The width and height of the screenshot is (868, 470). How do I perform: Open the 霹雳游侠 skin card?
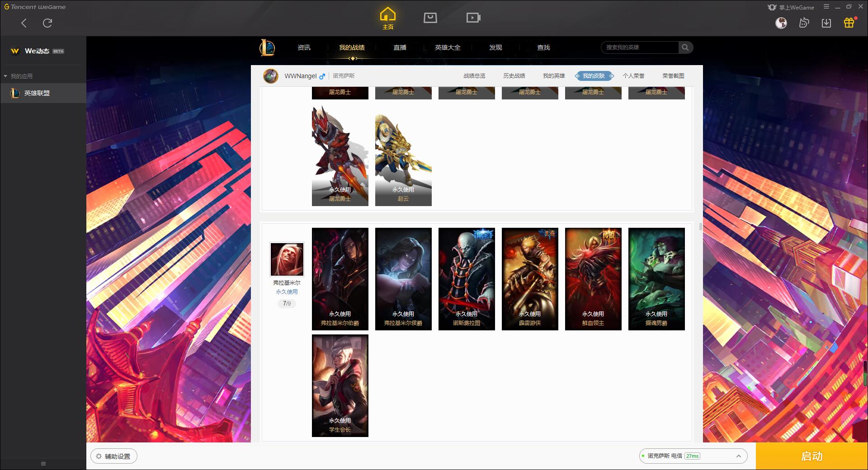[x=530, y=279]
